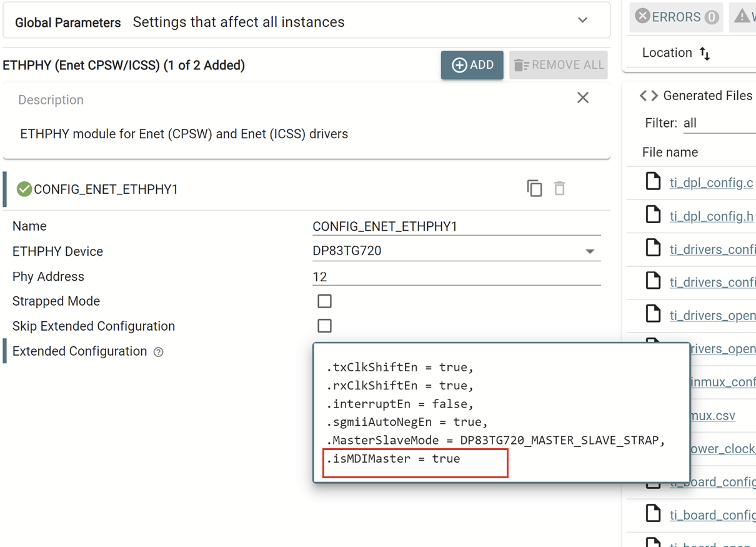This screenshot has height=547, width=756.
Task: Click the '.isMDIMaster = true' line
Action: (393, 459)
